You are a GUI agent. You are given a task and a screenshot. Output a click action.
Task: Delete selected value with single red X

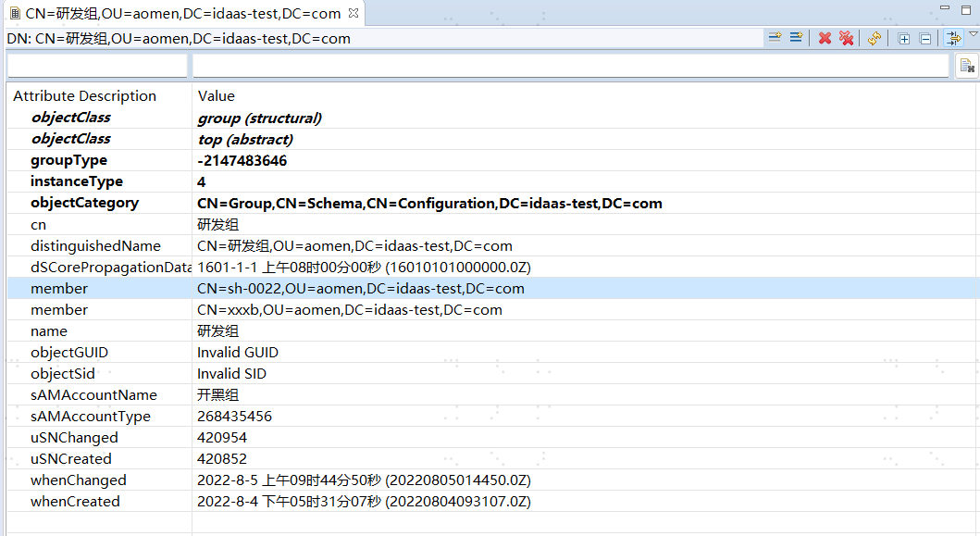[x=825, y=38]
